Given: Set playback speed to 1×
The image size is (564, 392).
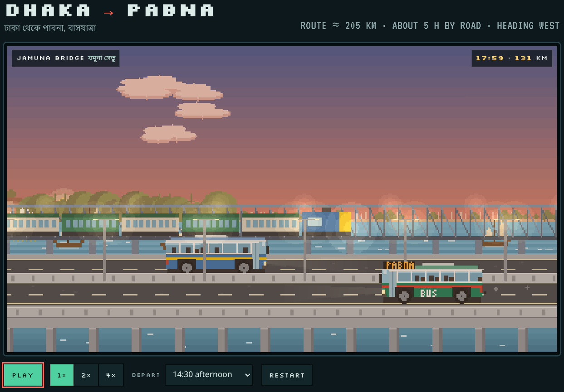Looking at the screenshot, I should pos(62,375).
